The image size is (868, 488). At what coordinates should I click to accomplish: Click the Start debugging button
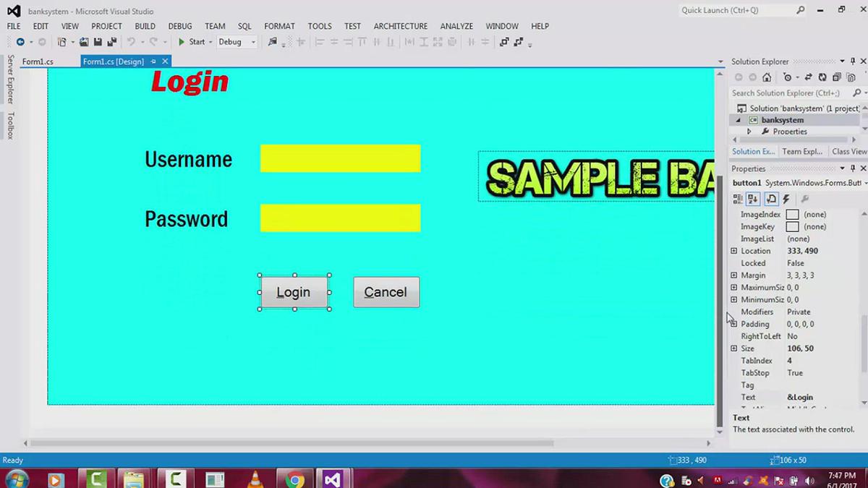click(x=192, y=42)
